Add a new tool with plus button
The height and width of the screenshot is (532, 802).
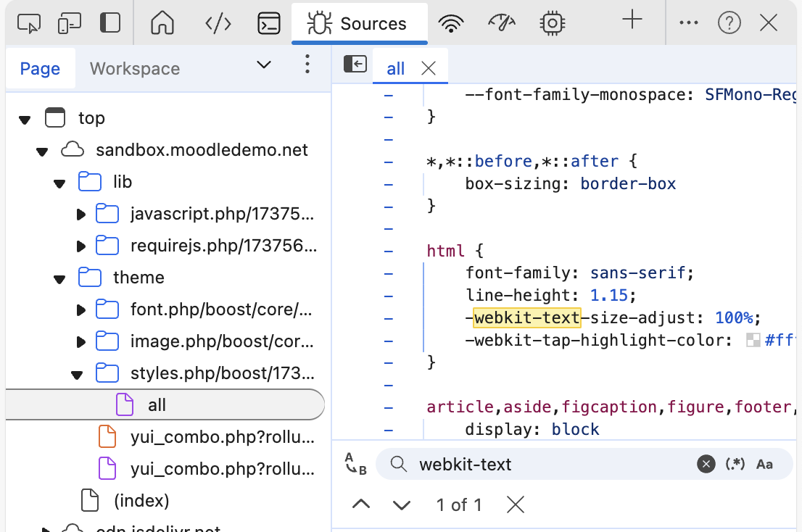(x=632, y=20)
